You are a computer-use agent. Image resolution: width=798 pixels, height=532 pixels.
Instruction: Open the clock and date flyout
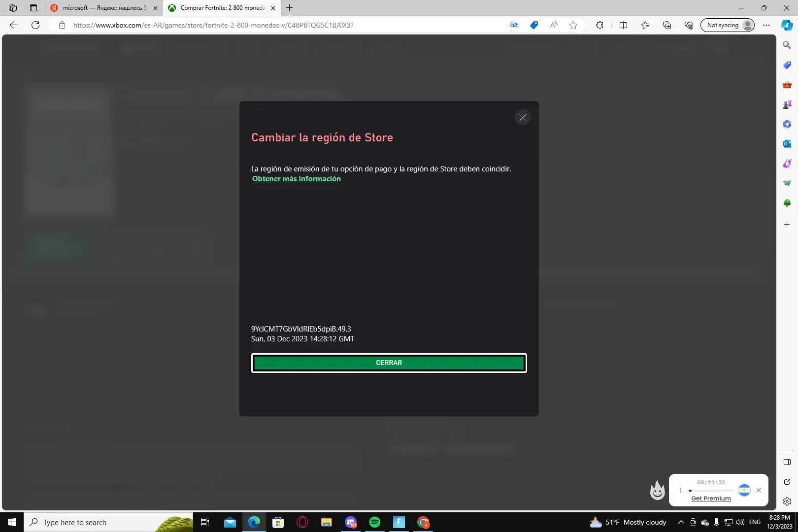pyautogui.click(x=780, y=522)
